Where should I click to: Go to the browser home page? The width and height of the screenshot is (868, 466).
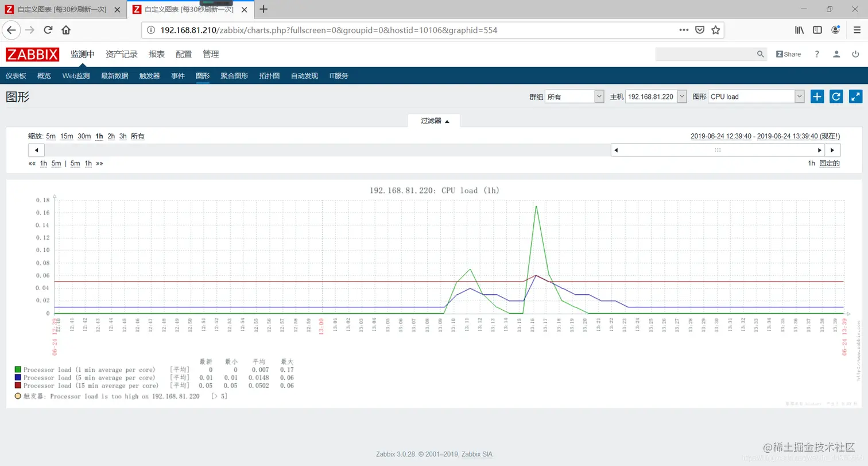coord(66,30)
